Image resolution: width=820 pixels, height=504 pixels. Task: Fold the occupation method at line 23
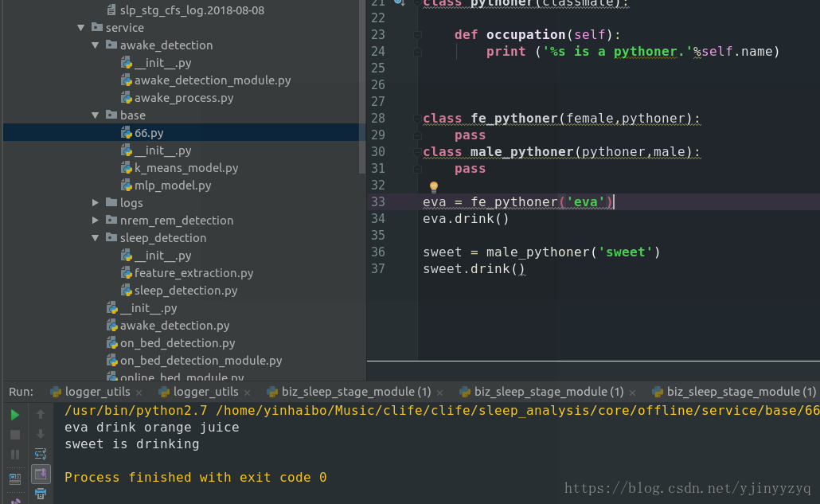pyautogui.click(x=417, y=35)
